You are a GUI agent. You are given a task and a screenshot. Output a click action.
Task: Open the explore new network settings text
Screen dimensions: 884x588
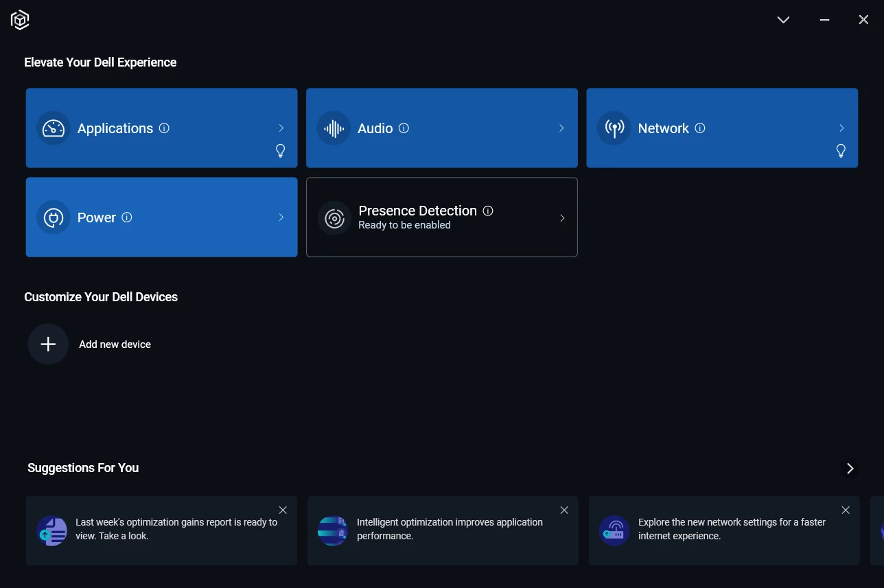[732, 529]
